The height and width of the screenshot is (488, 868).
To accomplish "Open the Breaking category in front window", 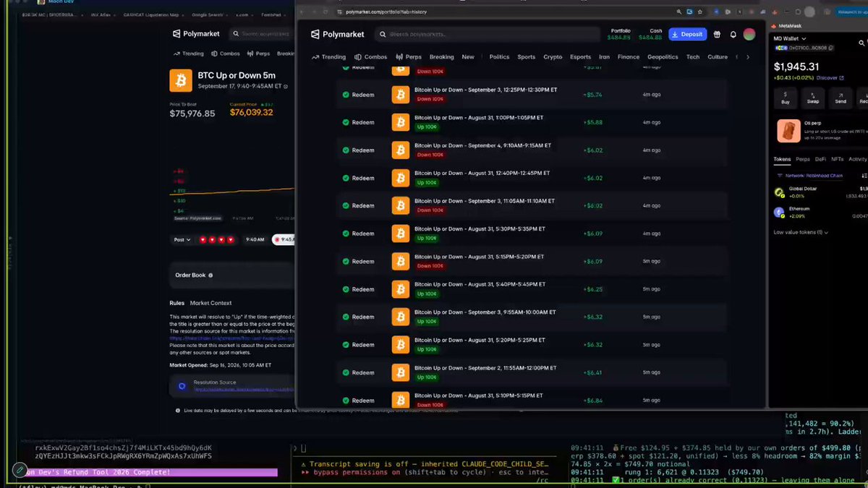I will (x=441, y=57).
